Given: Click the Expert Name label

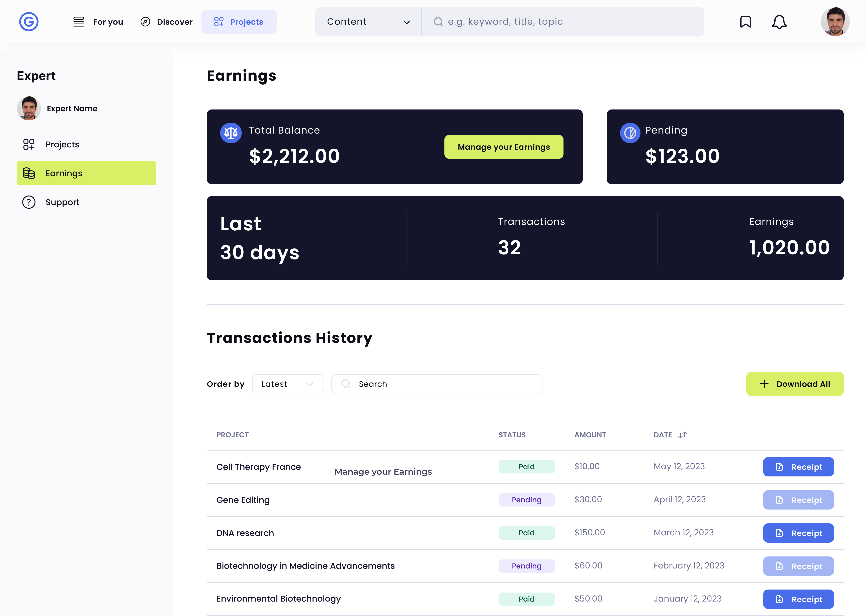Looking at the screenshot, I should tap(72, 108).
